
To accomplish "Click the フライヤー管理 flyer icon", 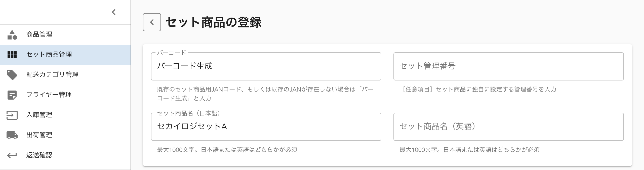I will tap(12, 95).
